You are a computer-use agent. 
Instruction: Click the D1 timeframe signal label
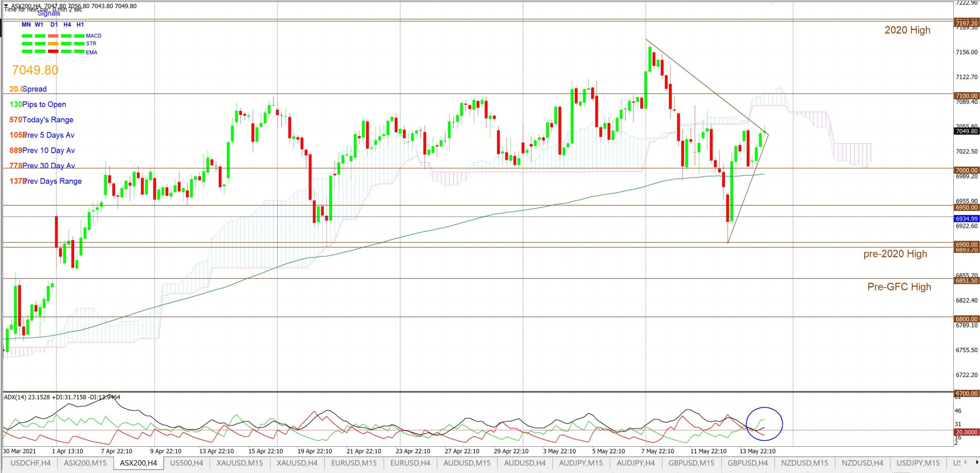(54, 24)
